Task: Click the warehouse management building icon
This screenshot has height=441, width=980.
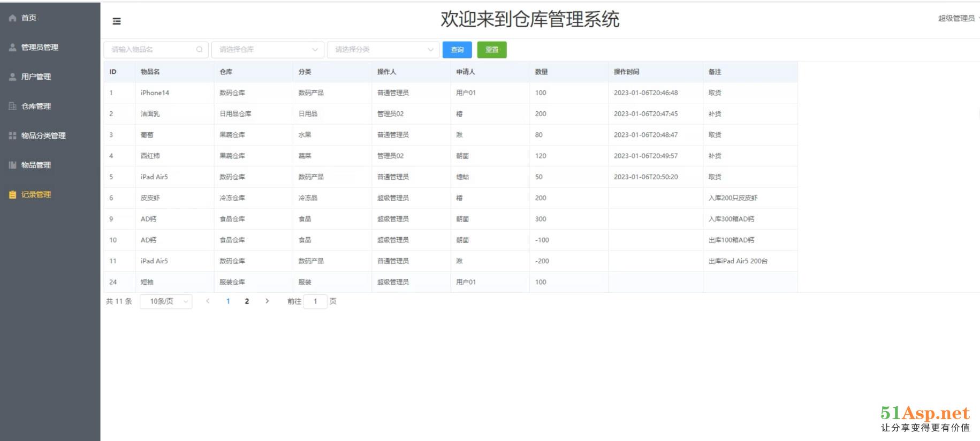Action: tap(12, 107)
